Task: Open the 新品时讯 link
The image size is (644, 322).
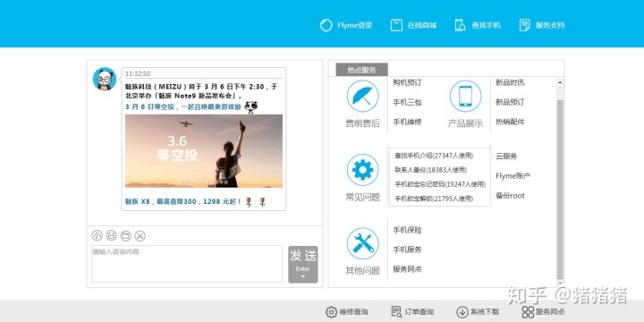Action: (x=510, y=82)
